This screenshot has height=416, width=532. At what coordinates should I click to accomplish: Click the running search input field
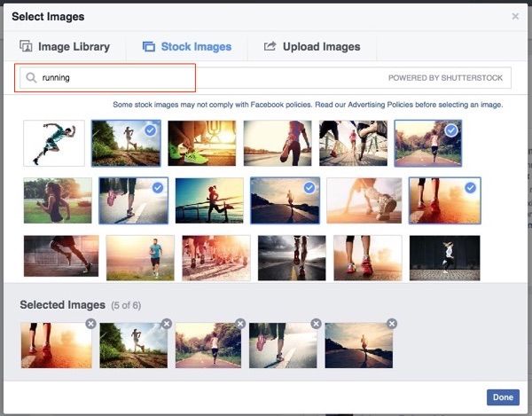coord(115,78)
